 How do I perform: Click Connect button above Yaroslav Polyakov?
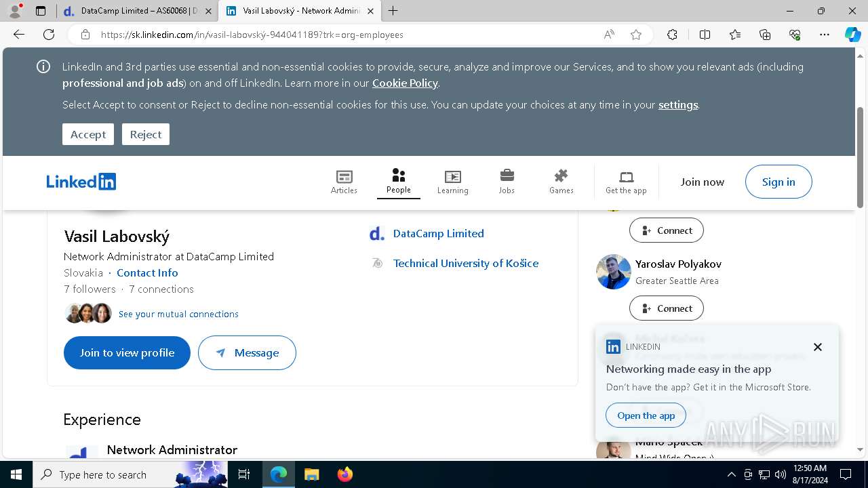tap(667, 230)
